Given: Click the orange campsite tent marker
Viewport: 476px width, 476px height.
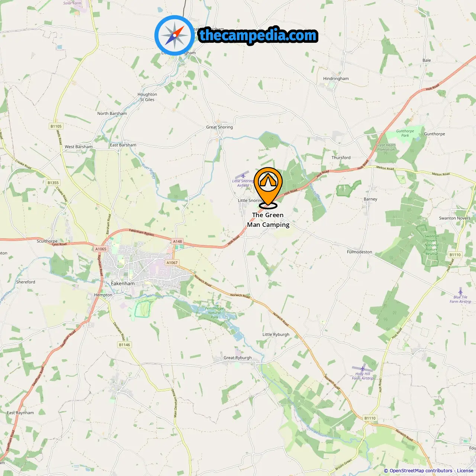Looking at the screenshot, I should 268,187.
